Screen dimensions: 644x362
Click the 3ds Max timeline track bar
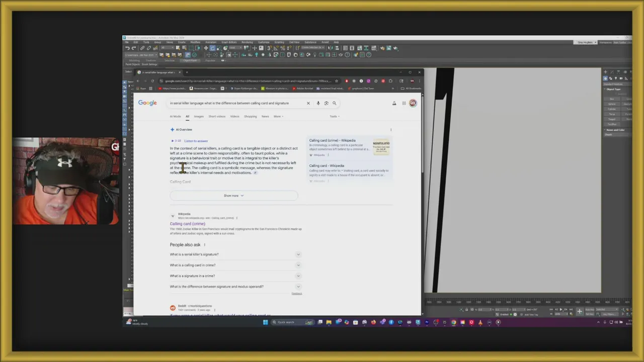(528, 302)
